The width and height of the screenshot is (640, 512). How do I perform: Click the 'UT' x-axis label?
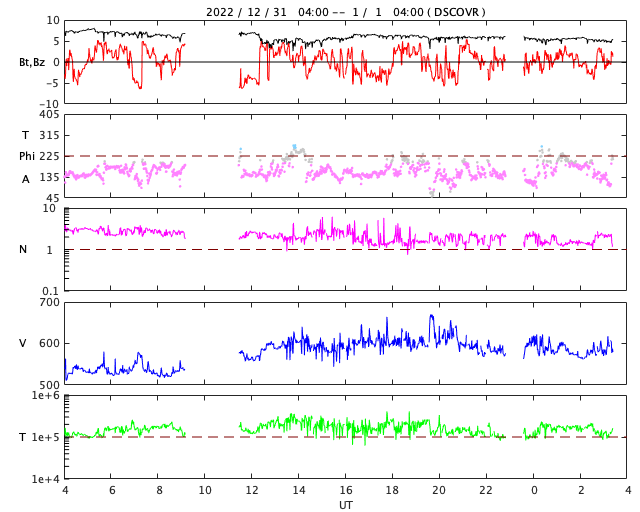pyautogui.click(x=345, y=505)
